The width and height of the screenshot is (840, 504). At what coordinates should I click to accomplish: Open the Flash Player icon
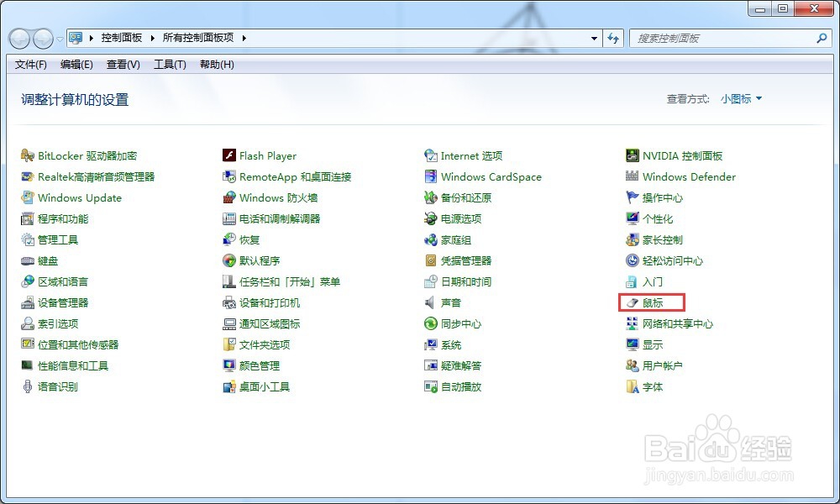[x=229, y=156]
